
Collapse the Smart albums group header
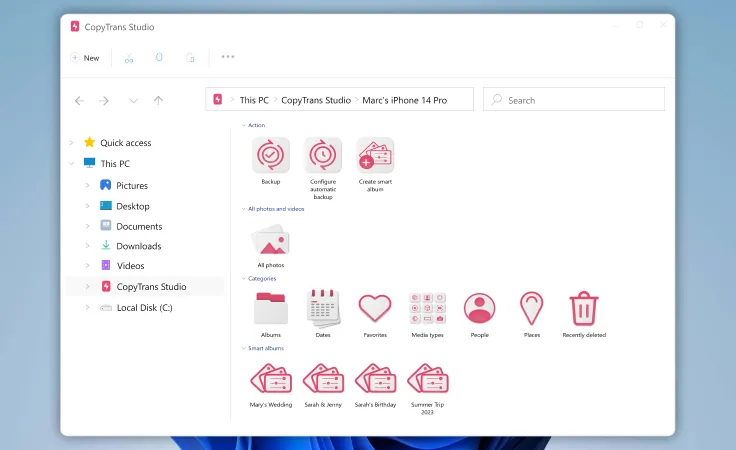[243, 348]
